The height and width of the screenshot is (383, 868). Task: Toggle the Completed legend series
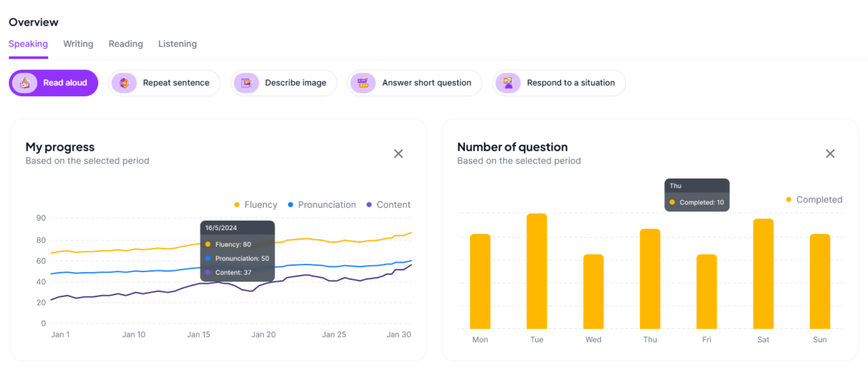(814, 200)
